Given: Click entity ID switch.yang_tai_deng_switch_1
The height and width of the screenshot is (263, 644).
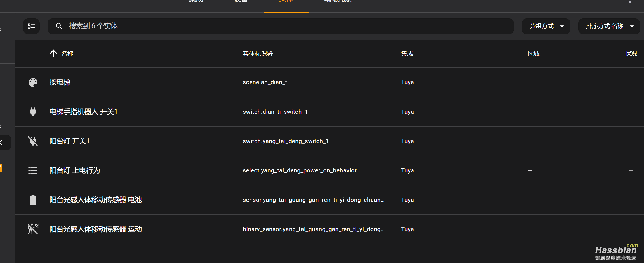Looking at the screenshot, I should pos(286,141).
